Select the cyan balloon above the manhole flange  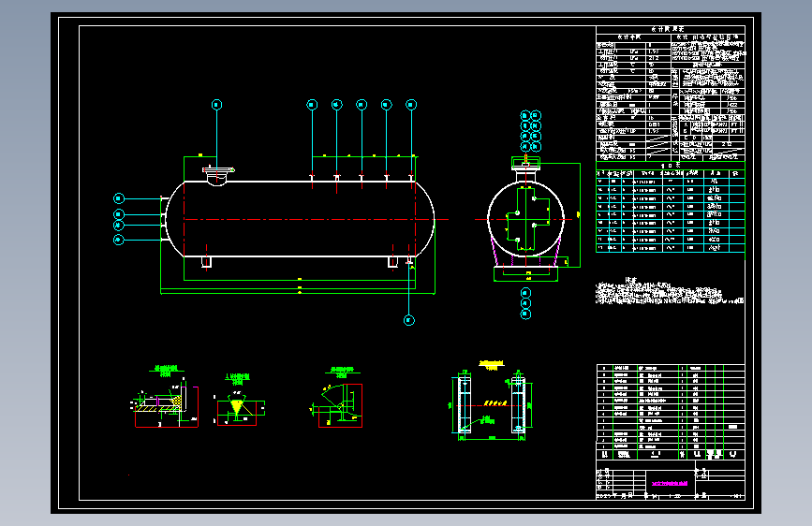click(216, 105)
